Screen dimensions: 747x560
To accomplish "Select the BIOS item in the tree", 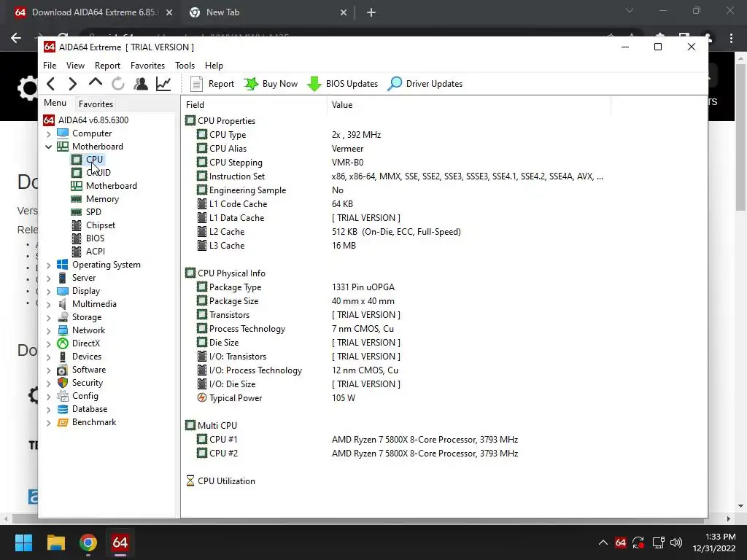I will point(88,238).
